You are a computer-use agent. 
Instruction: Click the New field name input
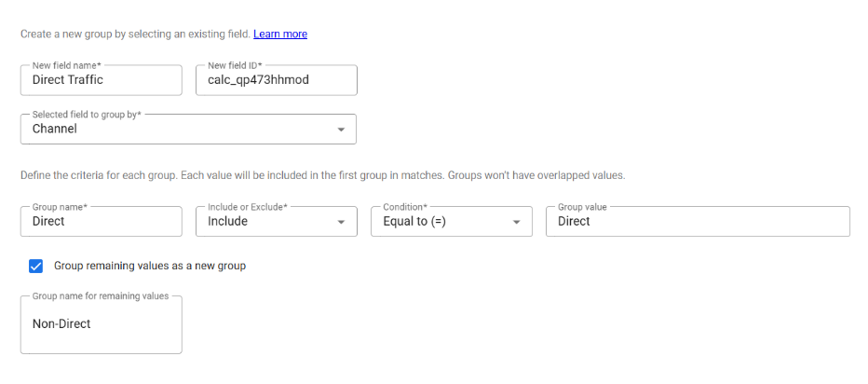[101, 80]
